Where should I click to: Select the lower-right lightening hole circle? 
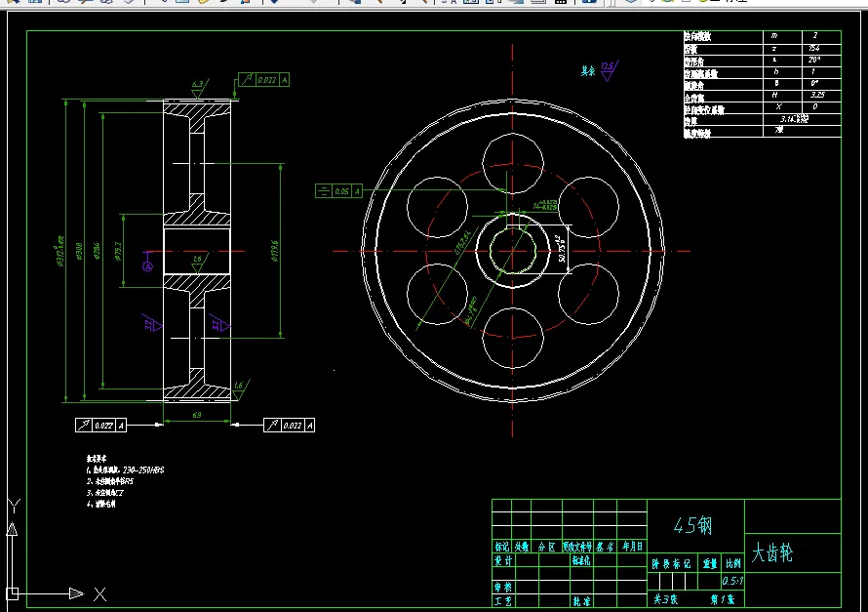588,294
